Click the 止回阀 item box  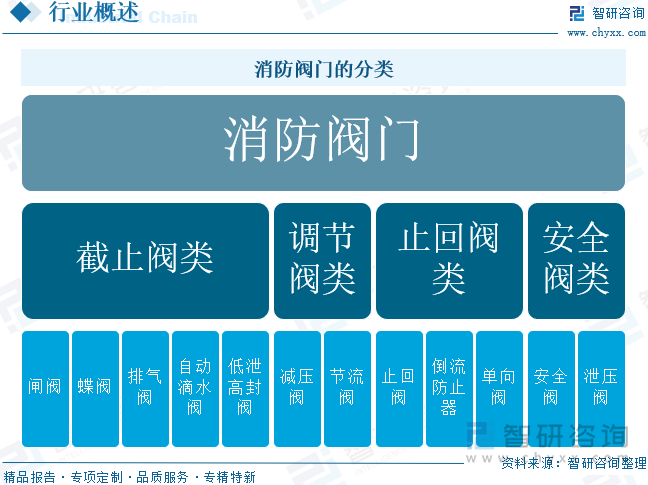click(399, 389)
